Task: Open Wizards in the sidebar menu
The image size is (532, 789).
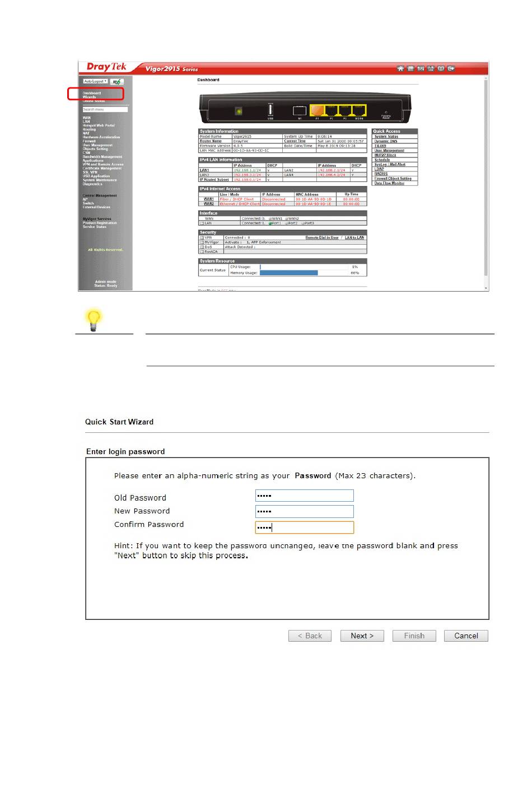Action: 90,97
